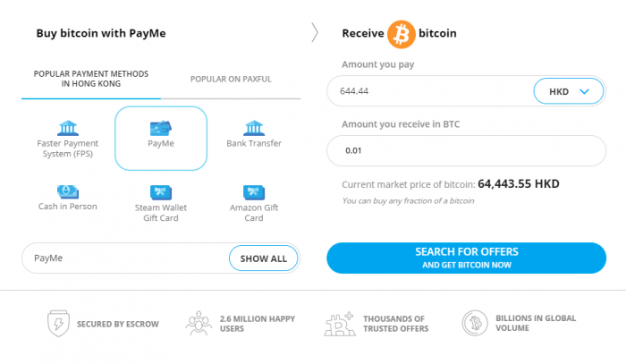
Task: Select the Bank Transfer icon
Action: [x=254, y=128]
